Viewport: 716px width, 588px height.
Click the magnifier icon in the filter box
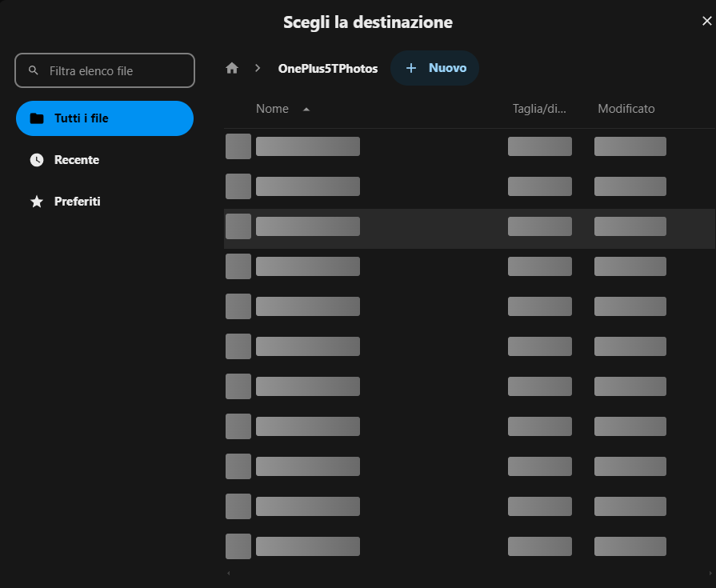(34, 70)
